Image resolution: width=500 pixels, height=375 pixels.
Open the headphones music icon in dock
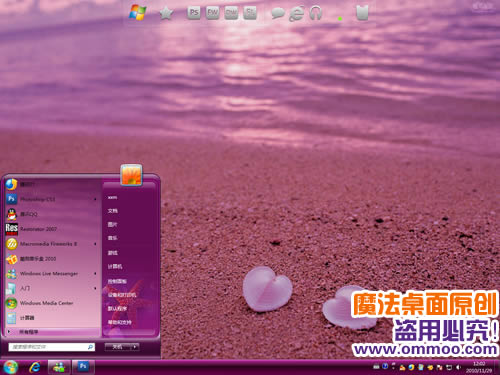coord(315,13)
